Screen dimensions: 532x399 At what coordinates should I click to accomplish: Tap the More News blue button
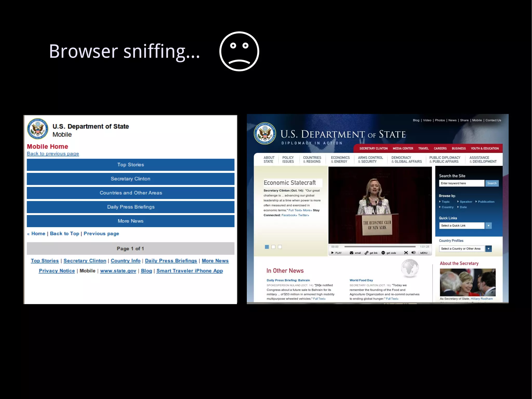pyautogui.click(x=130, y=221)
